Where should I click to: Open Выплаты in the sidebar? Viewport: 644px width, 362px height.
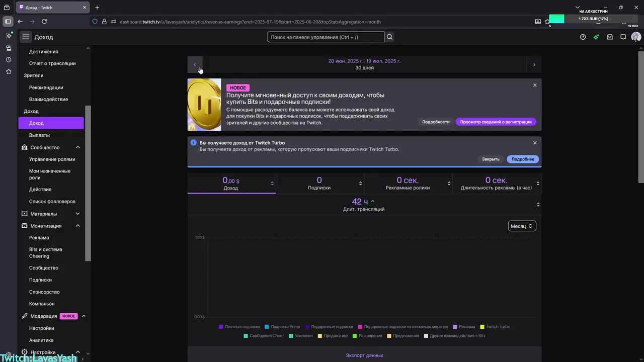pos(39,135)
